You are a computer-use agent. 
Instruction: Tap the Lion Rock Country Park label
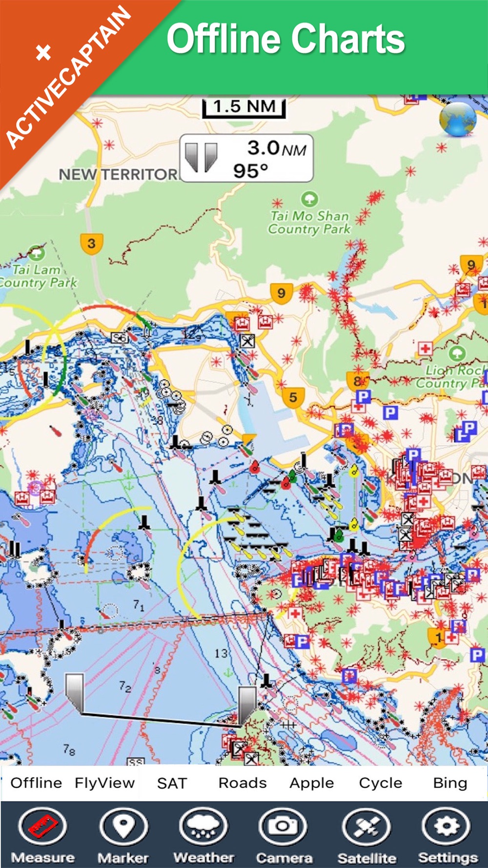coord(451,377)
